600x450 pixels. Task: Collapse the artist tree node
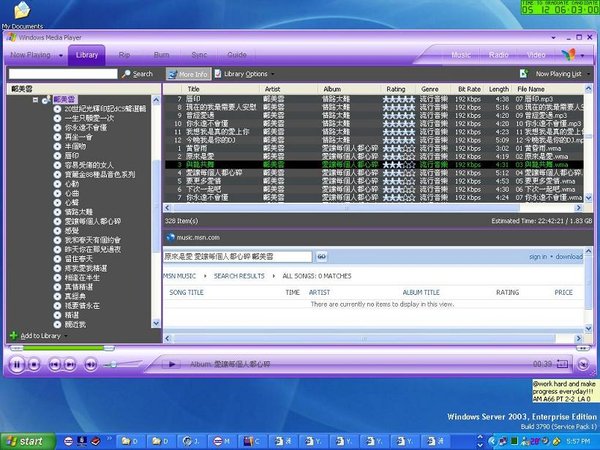point(35,100)
